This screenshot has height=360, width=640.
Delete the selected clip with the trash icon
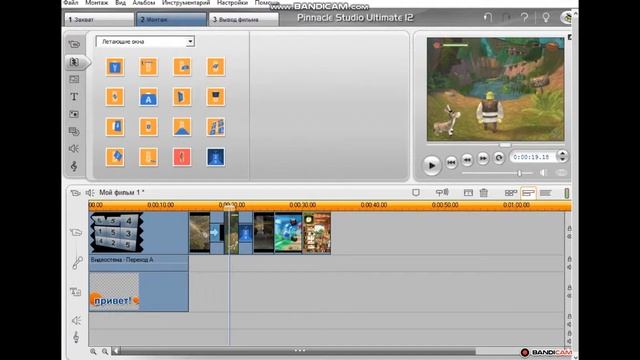pyautogui.click(x=484, y=193)
